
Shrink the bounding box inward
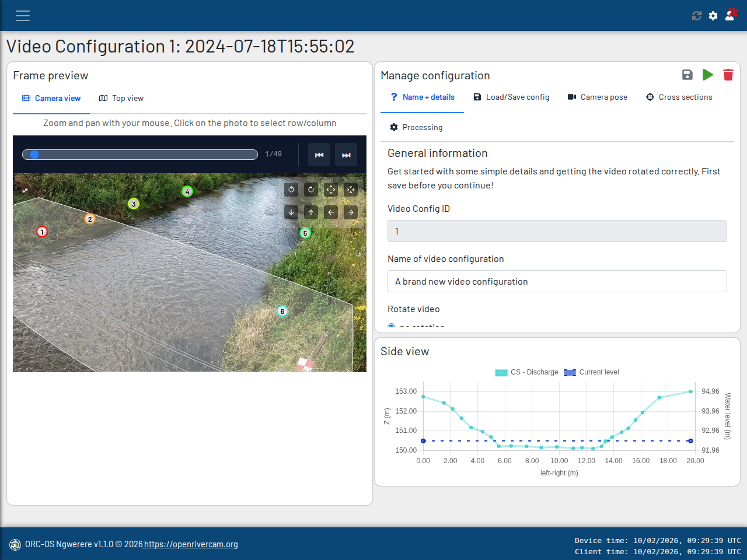(x=351, y=189)
